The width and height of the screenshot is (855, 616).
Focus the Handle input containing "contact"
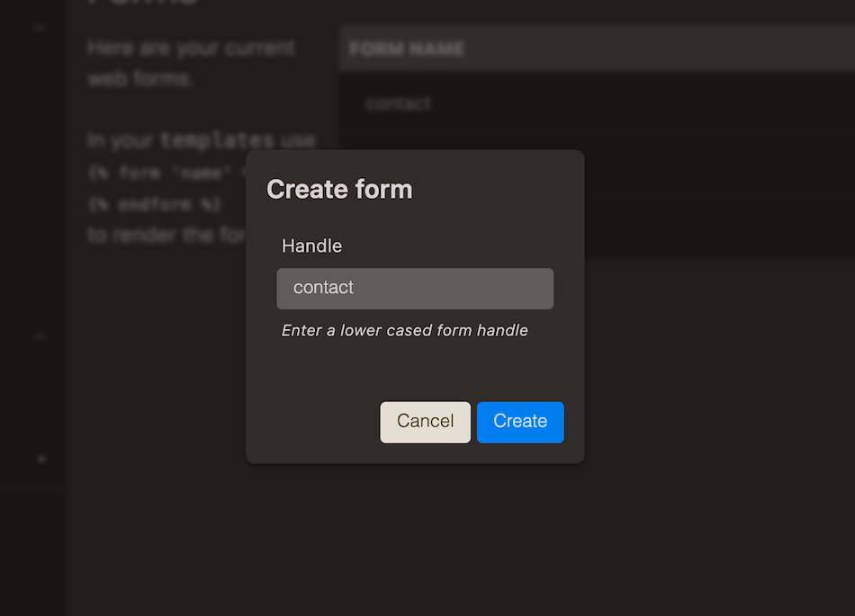pos(415,289)
